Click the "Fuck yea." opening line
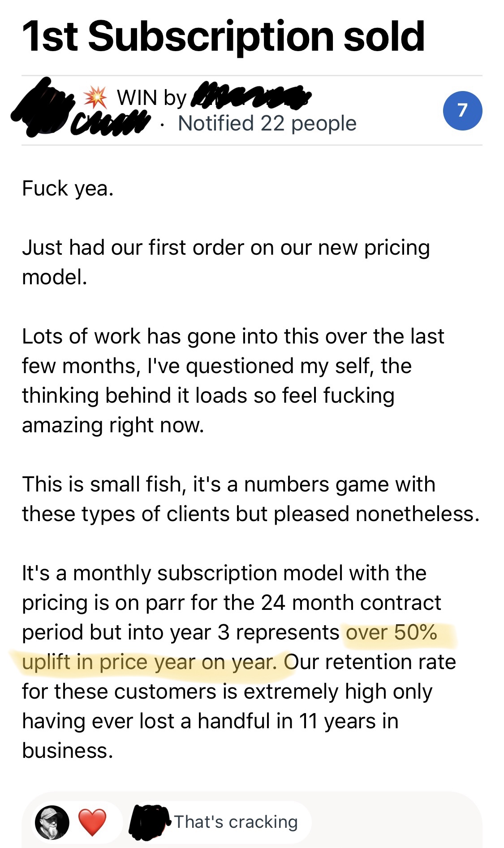 click(x=68, y=188)
